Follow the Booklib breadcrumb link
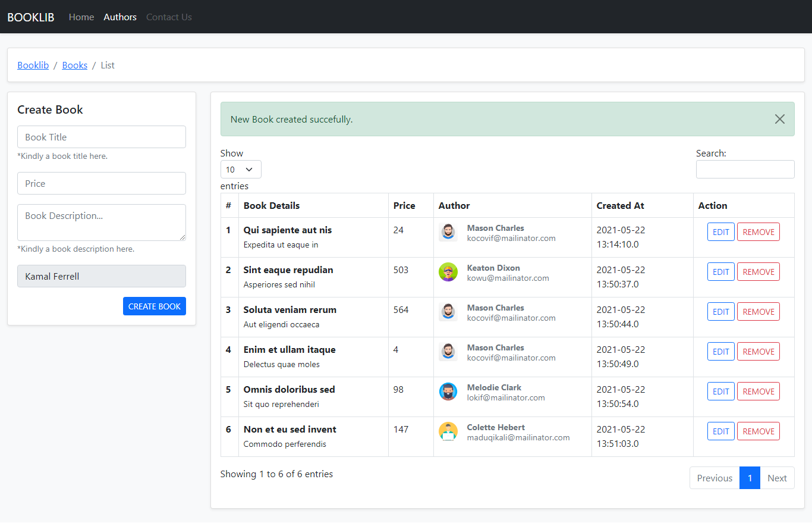812x523 pixels. pyautogui.click(x=33, y=65)
